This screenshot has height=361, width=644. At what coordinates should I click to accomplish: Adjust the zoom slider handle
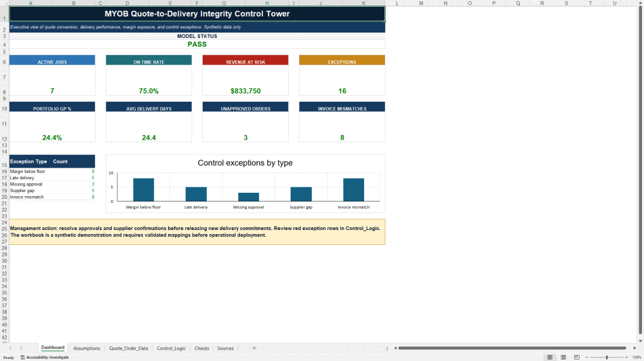607,358
